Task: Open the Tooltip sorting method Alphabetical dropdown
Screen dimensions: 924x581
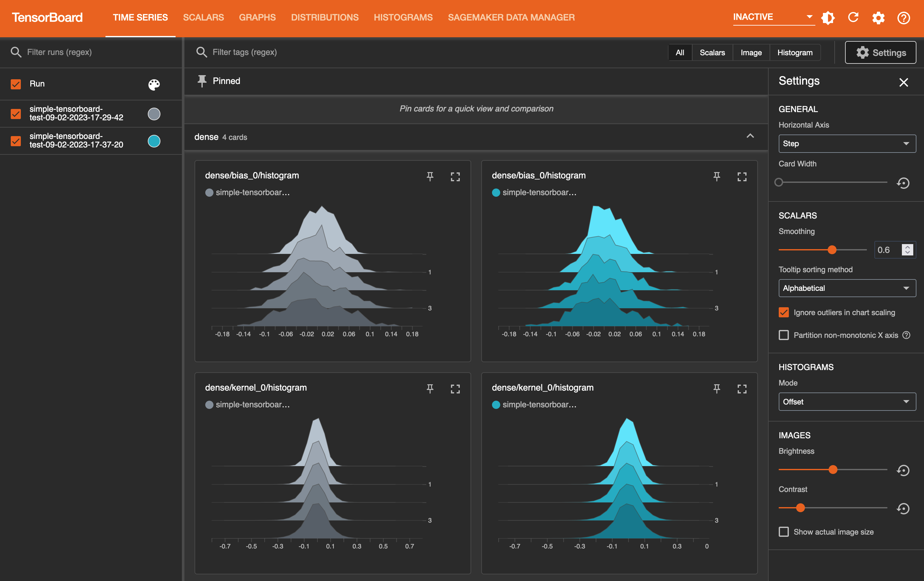Action: [846, 288]
